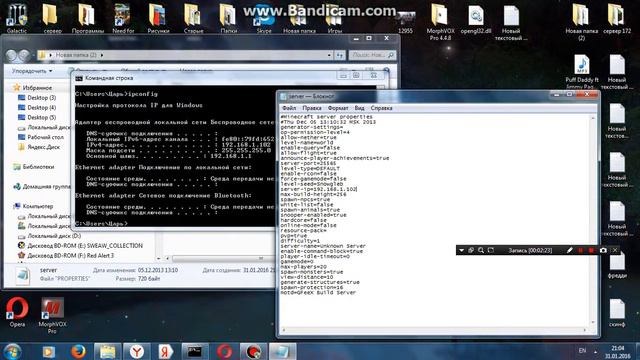640x360 pixels.
Task: Pause the Bandicam recording
Action: pyautogui.click(x=580, y=250)
